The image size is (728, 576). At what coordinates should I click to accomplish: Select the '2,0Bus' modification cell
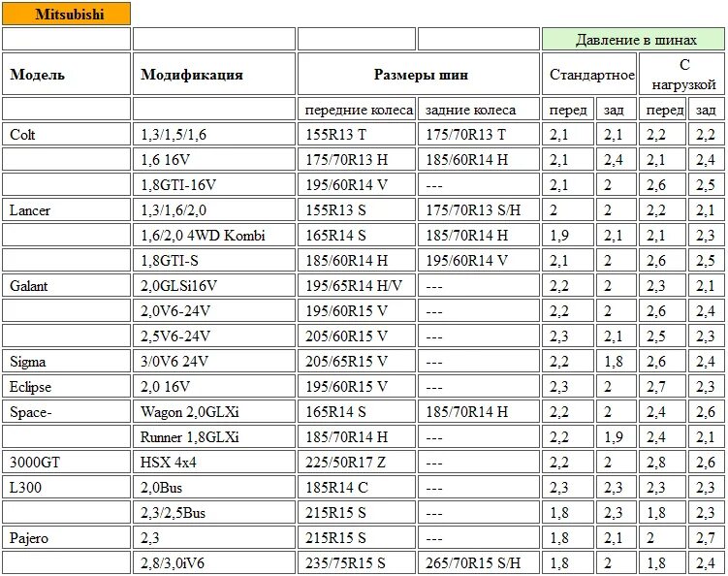coord(214,488)
